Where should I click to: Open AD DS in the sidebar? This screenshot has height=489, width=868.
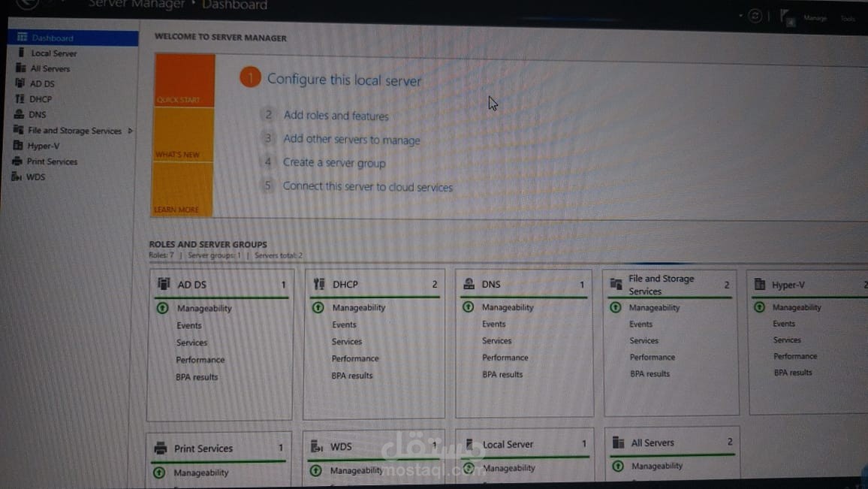pyautogui.click(x=42, y=83)
